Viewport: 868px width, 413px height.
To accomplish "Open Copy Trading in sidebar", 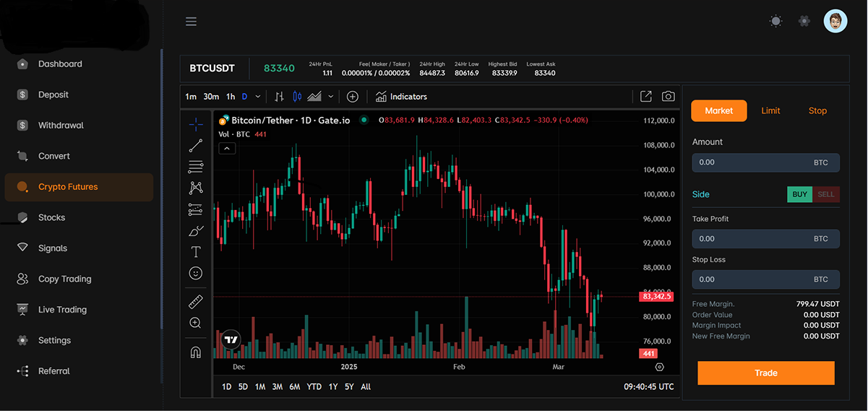I will 64,279.
